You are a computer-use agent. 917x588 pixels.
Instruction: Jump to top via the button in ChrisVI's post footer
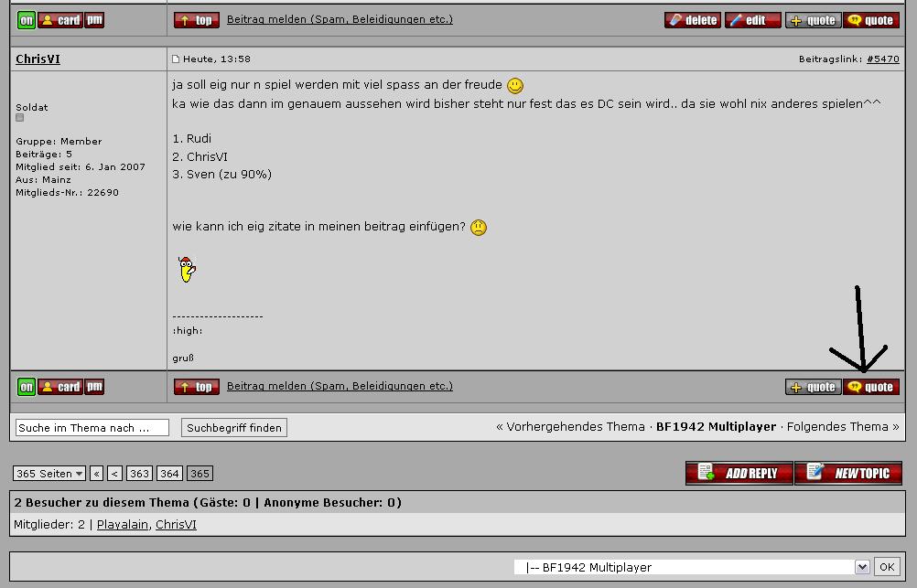tap(197, 387)
